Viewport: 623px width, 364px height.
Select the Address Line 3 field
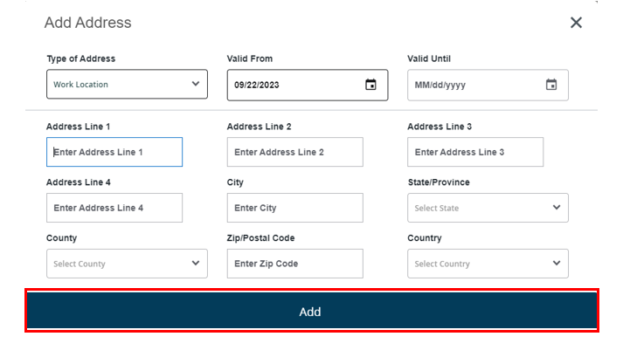(475, 152)
